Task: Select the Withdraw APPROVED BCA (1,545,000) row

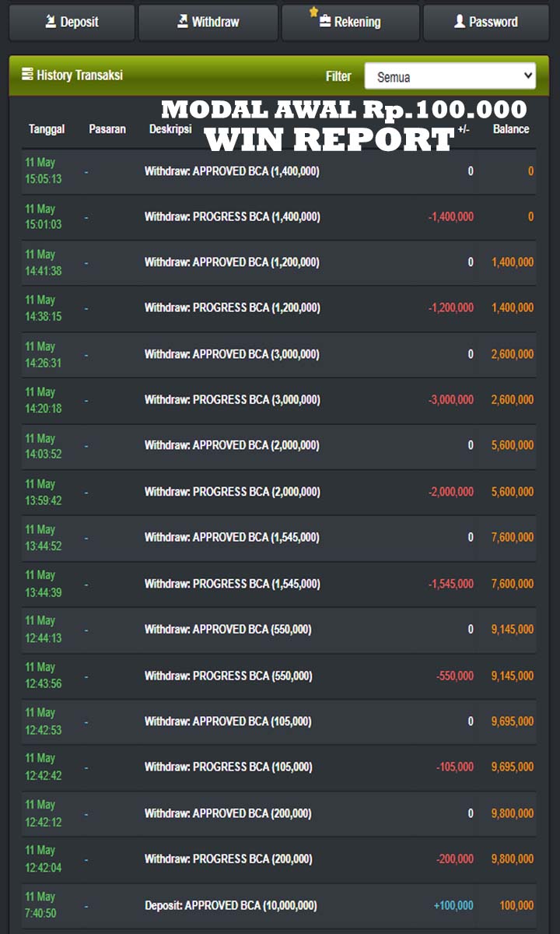Action: pos(232,537)
